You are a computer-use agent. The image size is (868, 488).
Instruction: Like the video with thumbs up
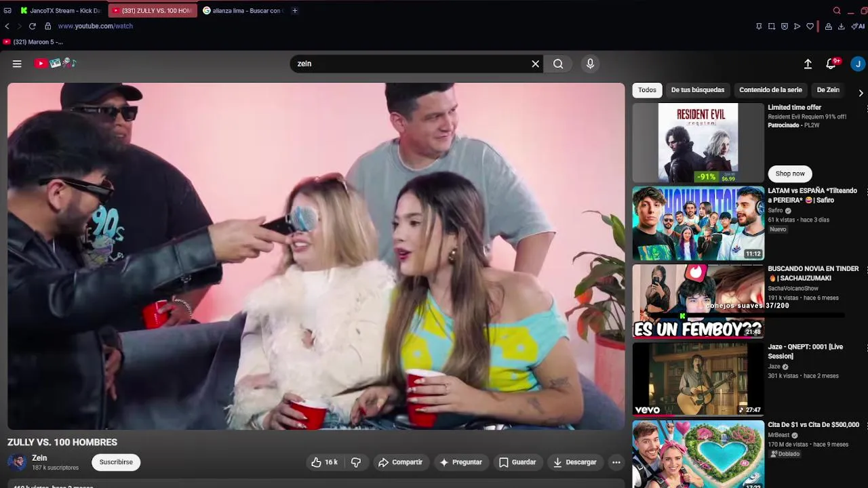pyautogui.click(x=324, y=462)
